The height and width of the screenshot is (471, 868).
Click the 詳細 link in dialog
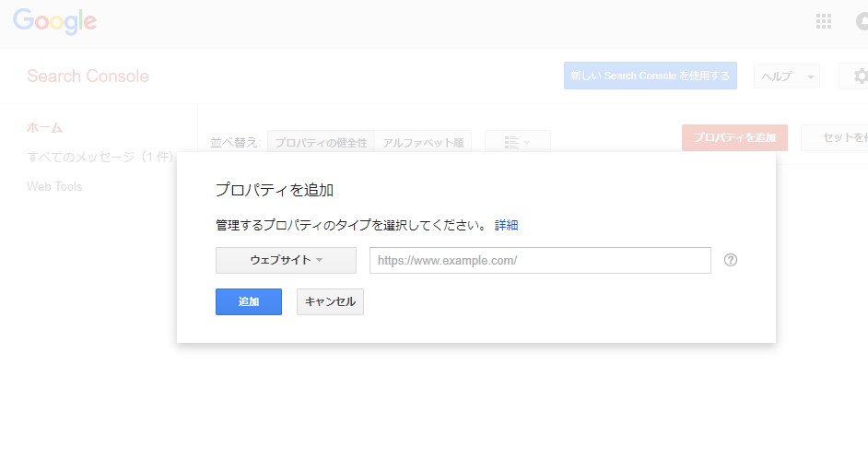pos(506,225)
